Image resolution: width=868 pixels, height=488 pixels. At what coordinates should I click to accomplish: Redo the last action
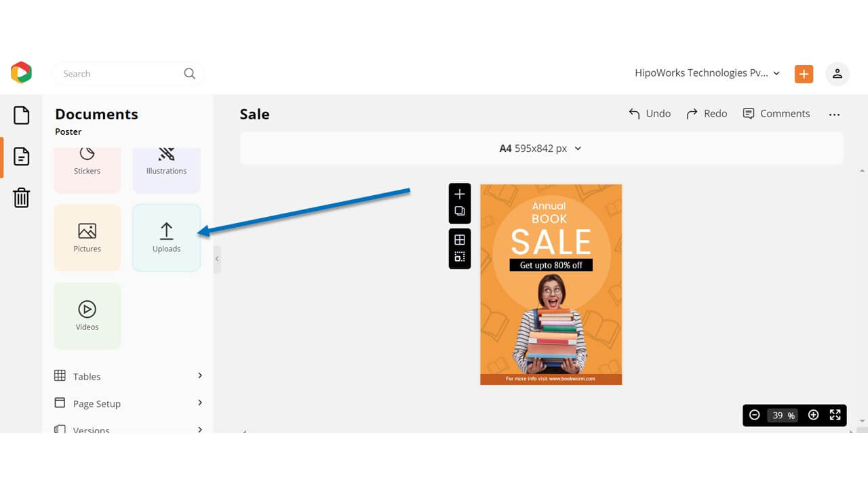point(707,113)
